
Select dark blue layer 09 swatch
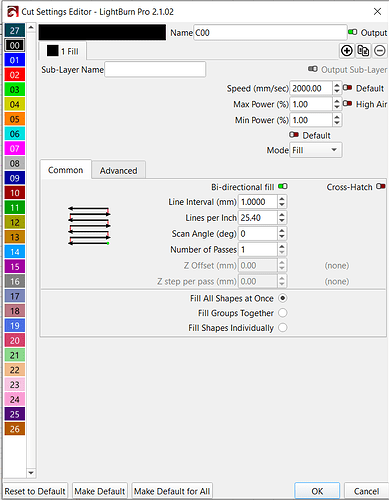[15, 178]
